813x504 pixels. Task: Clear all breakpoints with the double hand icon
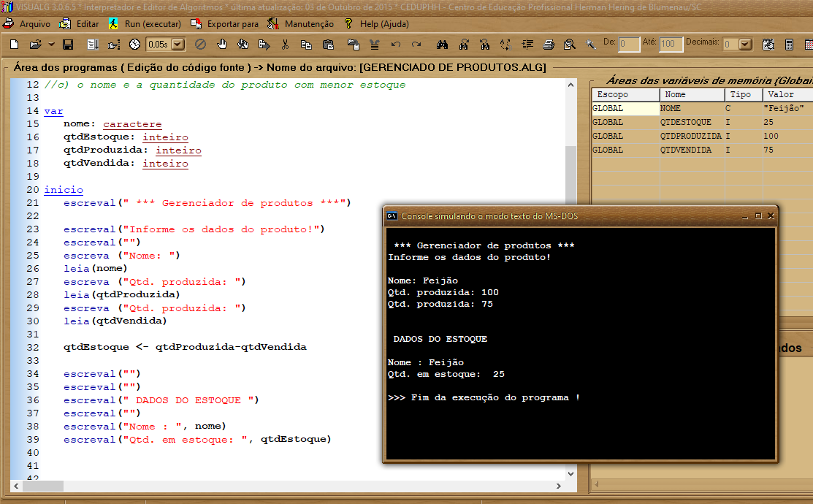(x=243, y=45)
